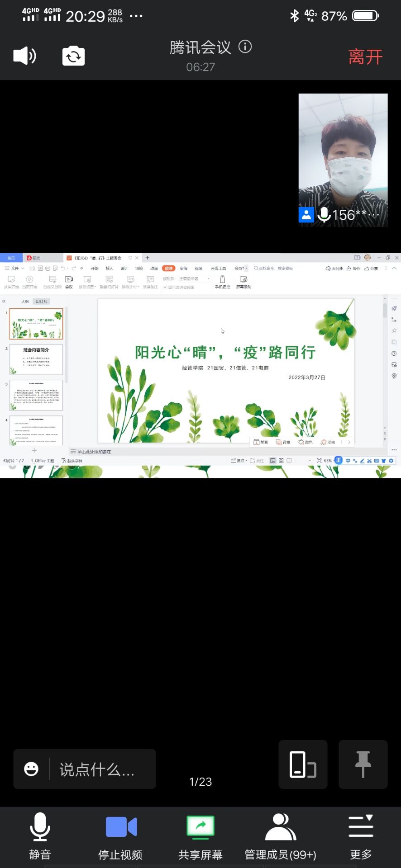Switch camera with the flip-camera icon
Image resolution: width=401 pixels, height=868 pixels.
(x=73, y=56)
